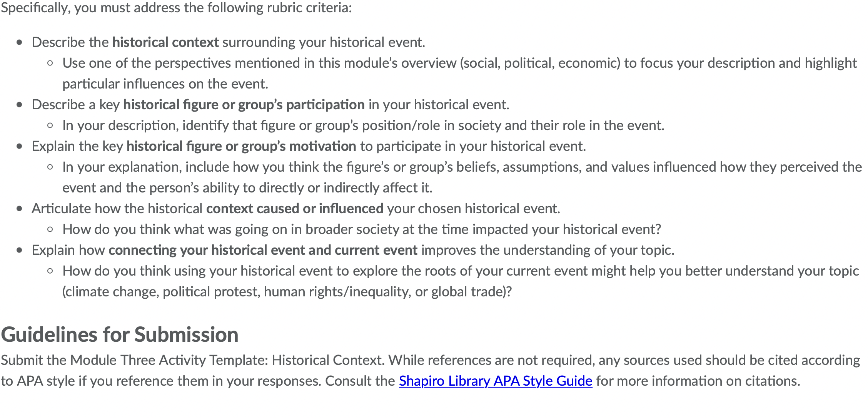Click the bold 'historical figure or group's participation' text
Viewport: 868px width, 418px height.
(x=244, y=104)
